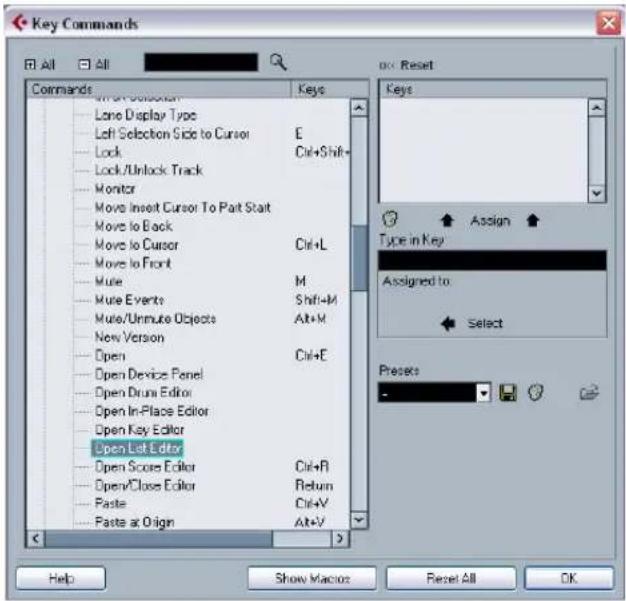
Task: Click the Reset All button
Action: [x=451, y=578]
